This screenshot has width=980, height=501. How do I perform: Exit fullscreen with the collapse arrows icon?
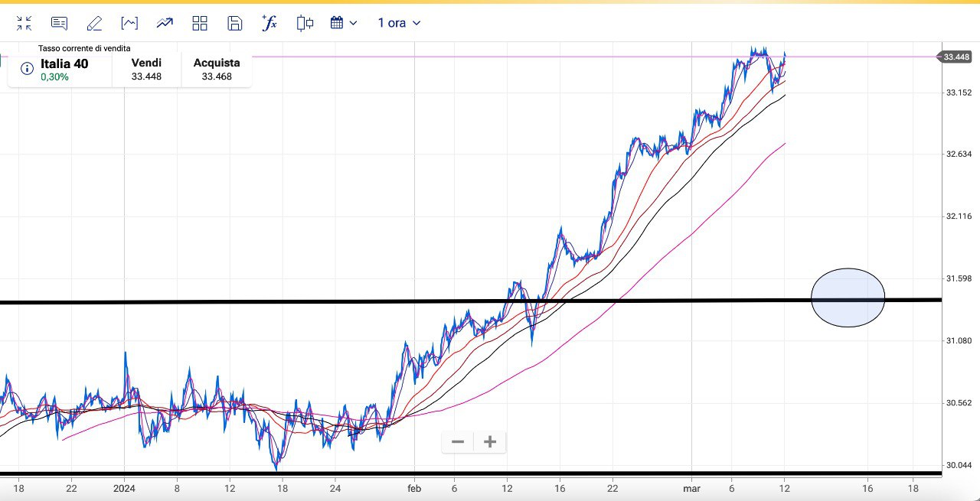click(x=24, y=23)
